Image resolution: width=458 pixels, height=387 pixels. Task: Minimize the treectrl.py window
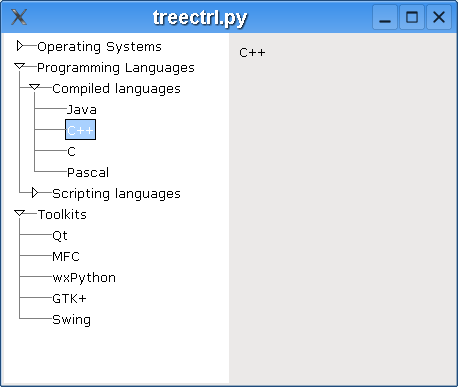tap(385, 17)
